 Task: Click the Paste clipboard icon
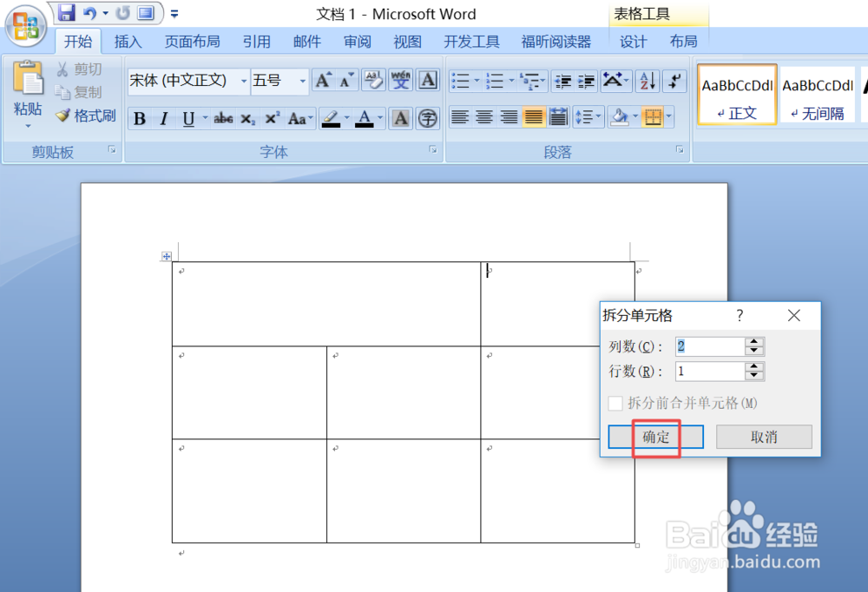click(x=28, y=77)
